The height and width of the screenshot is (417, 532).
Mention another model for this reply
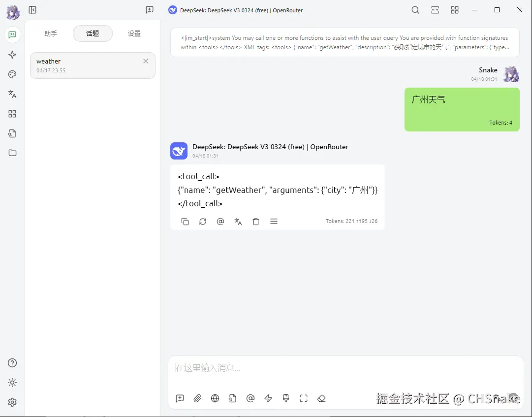(220, 222)
